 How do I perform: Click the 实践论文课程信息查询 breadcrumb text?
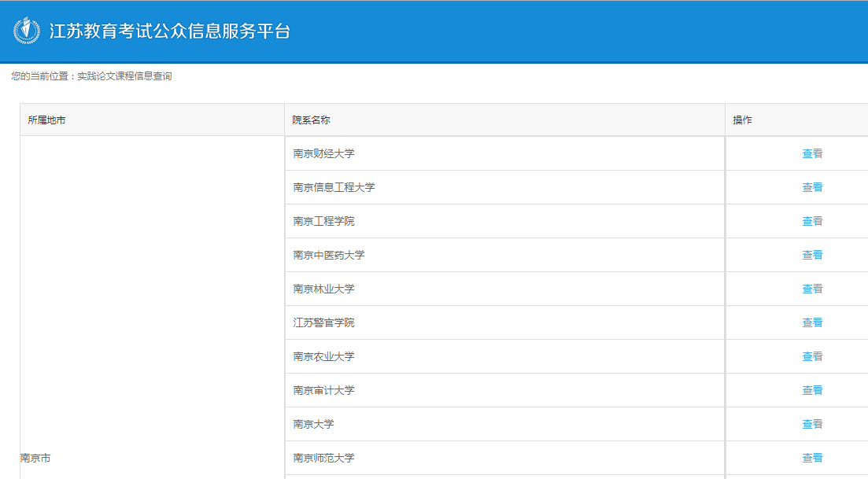[x=124, y=76]
